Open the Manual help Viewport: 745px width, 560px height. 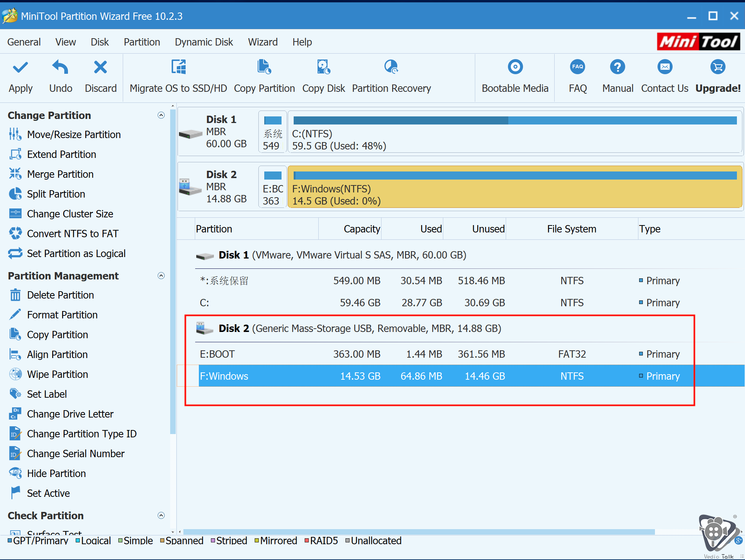coord(618,77)
